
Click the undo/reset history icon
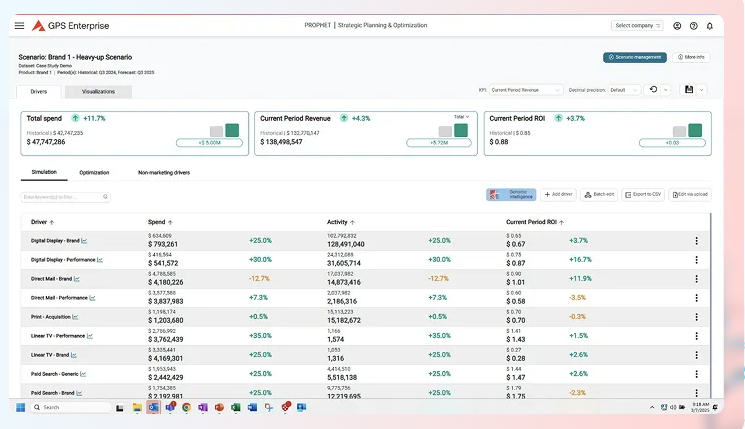point(653,90)
